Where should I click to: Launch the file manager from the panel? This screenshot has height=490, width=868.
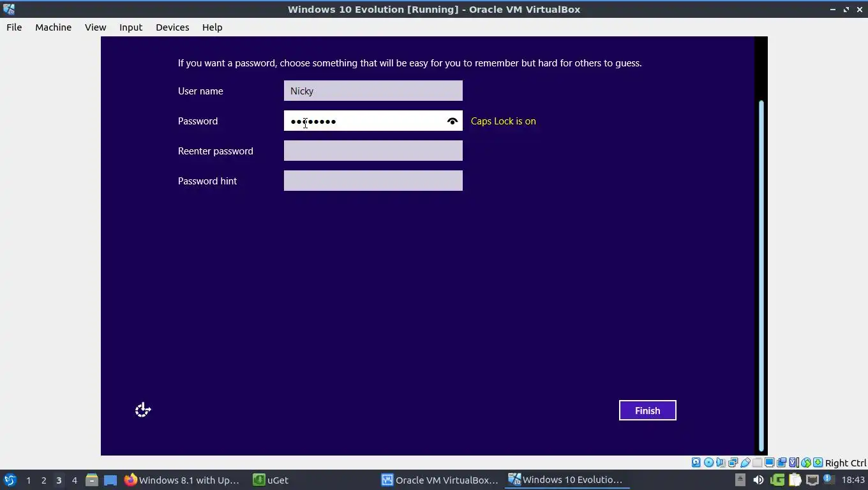click(x=92, y=480)
